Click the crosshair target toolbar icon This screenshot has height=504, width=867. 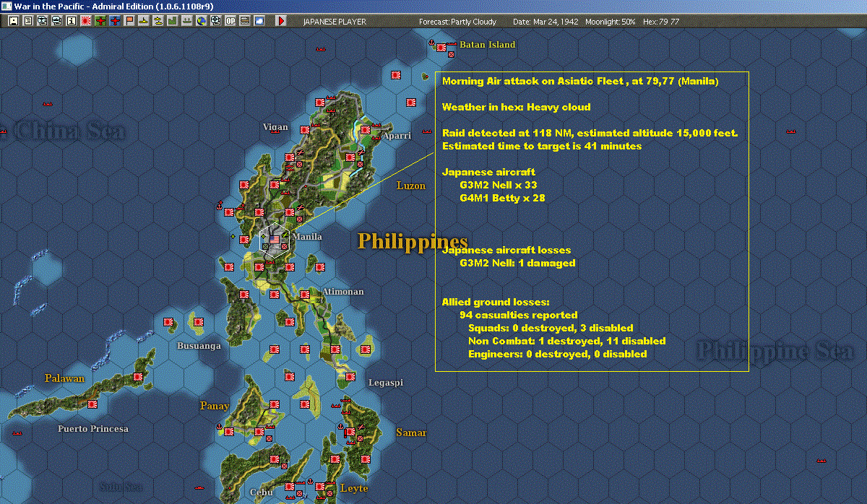(x=215, y=22)
